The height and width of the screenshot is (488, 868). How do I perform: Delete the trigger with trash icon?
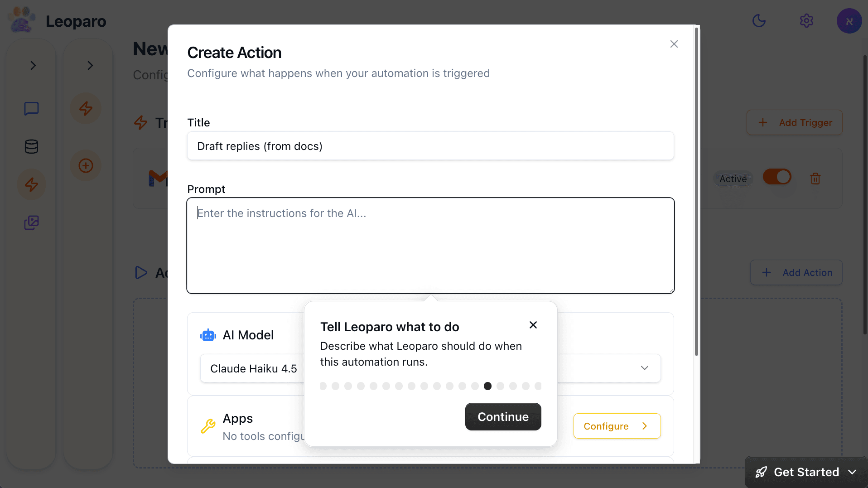click(x=815, y=179)
